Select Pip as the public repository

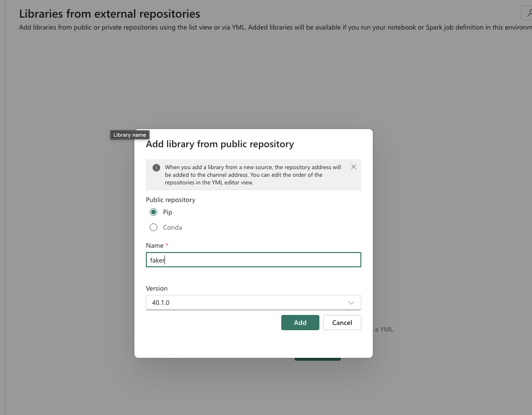pos(153,212)
